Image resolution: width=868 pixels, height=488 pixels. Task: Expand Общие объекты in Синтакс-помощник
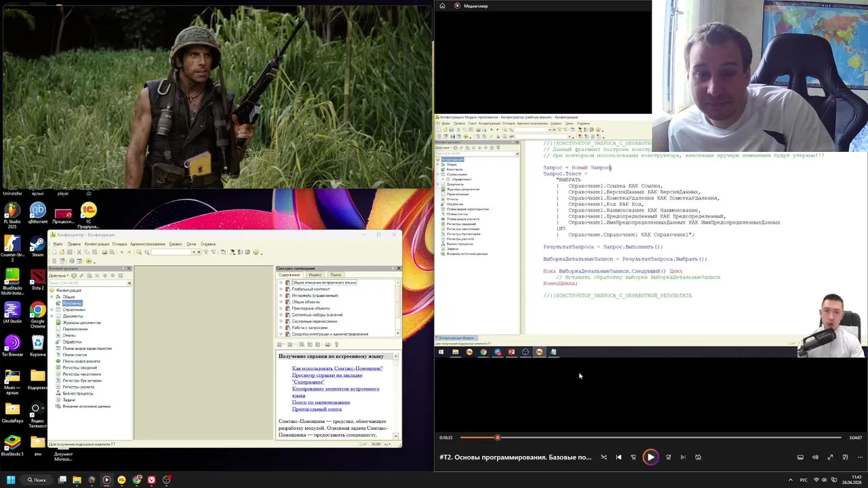pos(281,302)
